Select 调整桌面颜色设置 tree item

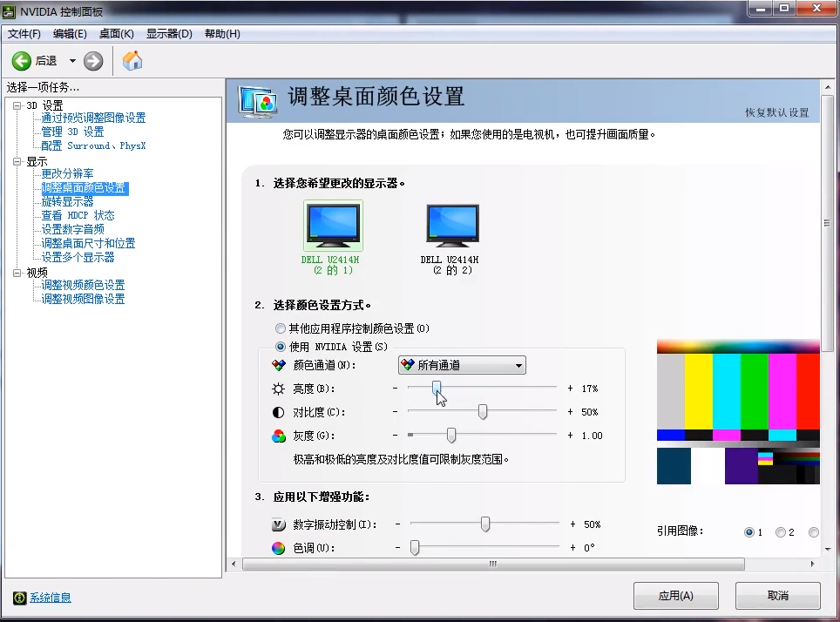point(85,188)
